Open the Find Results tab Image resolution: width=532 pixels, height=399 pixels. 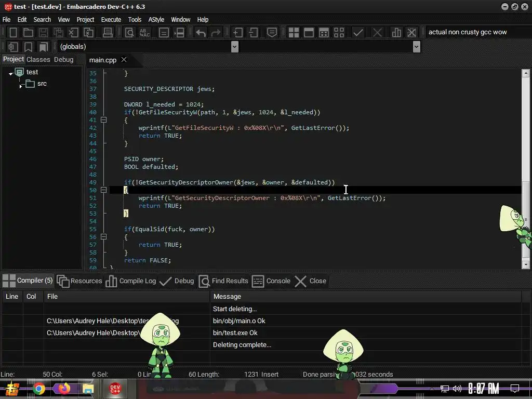click(x=223, y=281)
